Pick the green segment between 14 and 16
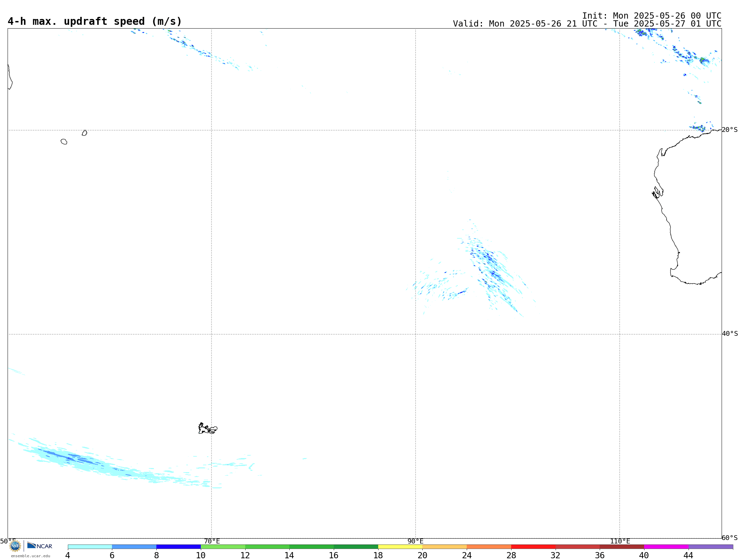This screenshot has width=744, height=560. click(312, 547)
